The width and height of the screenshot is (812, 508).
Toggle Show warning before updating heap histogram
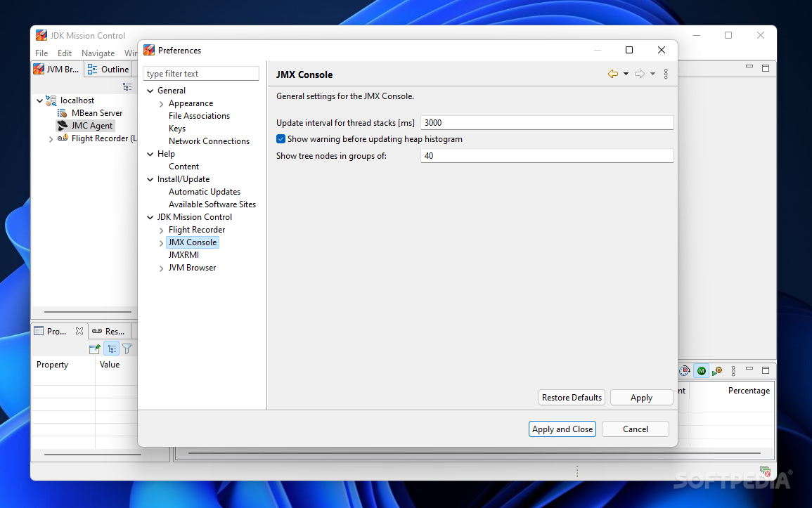click(281, 139)
